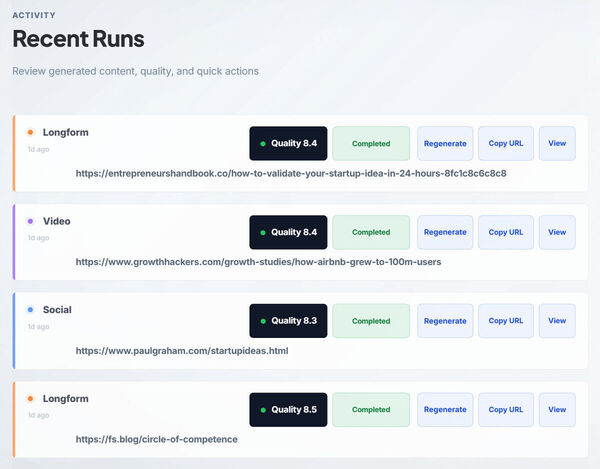This screenshot has width=600, height=469.
Task: Select the Longform title of entrepreneurshandbook run
Action: click(x=65, y=132)
